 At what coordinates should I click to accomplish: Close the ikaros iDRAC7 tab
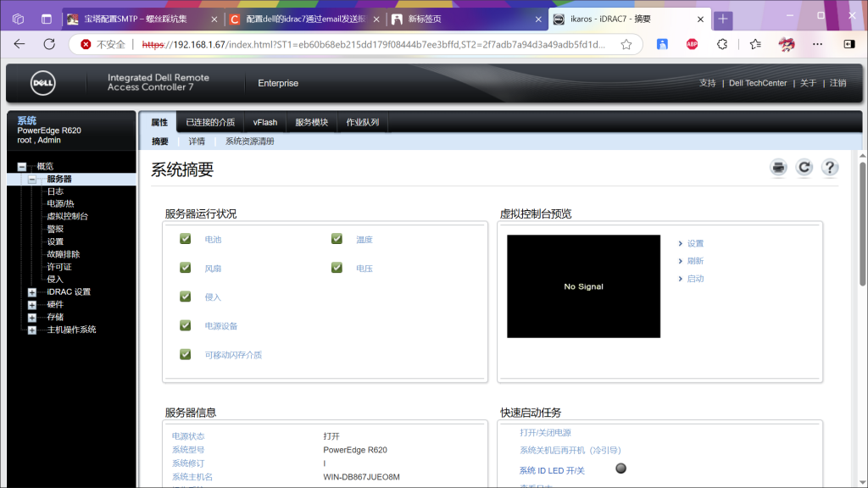(700, 19)
